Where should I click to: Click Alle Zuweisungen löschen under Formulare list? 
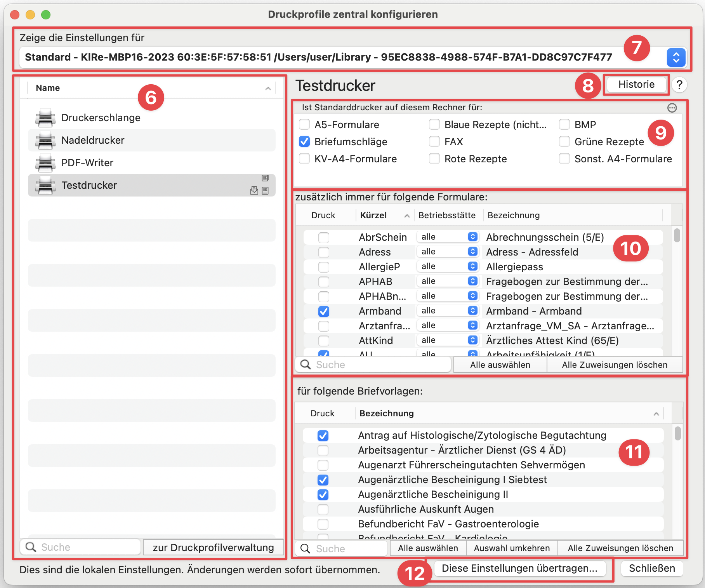[615, 365]
